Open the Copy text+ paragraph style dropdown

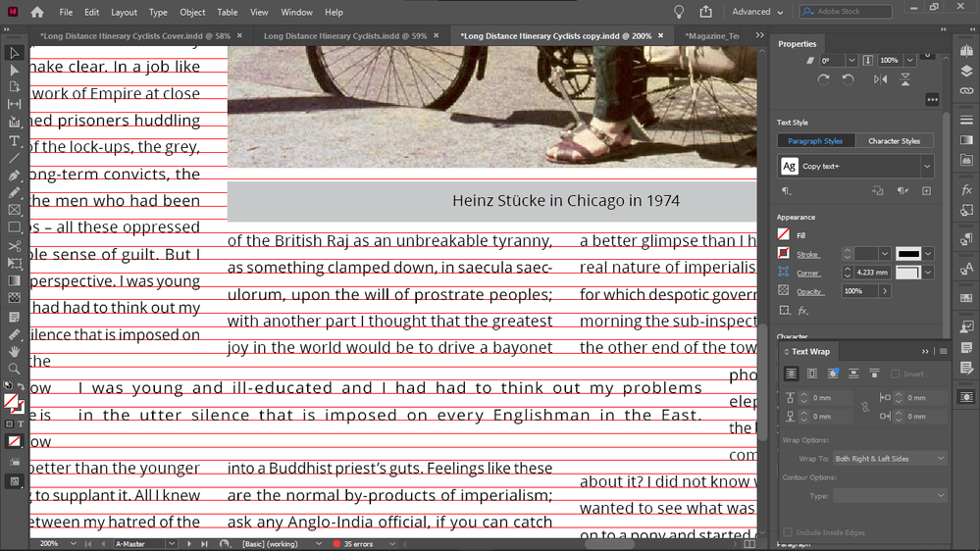(927, 166)
